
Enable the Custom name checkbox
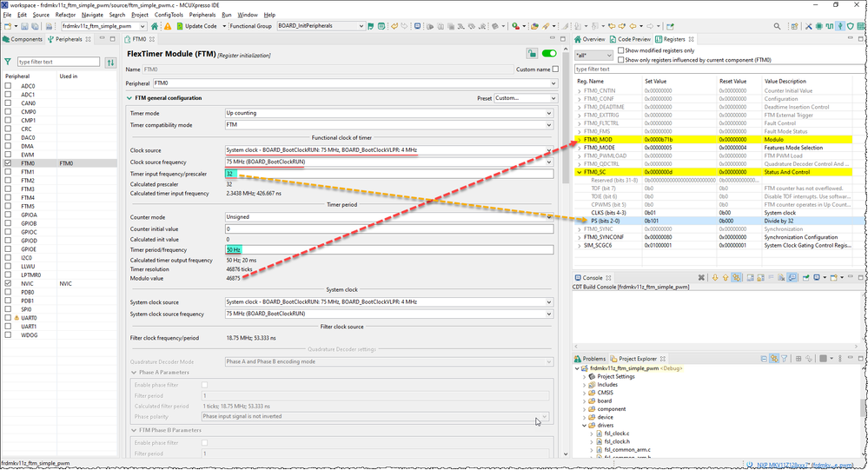(555, 70)
